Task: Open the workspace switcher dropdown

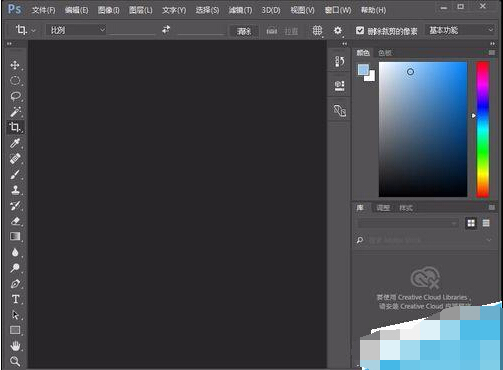Action: click(460, 30)
